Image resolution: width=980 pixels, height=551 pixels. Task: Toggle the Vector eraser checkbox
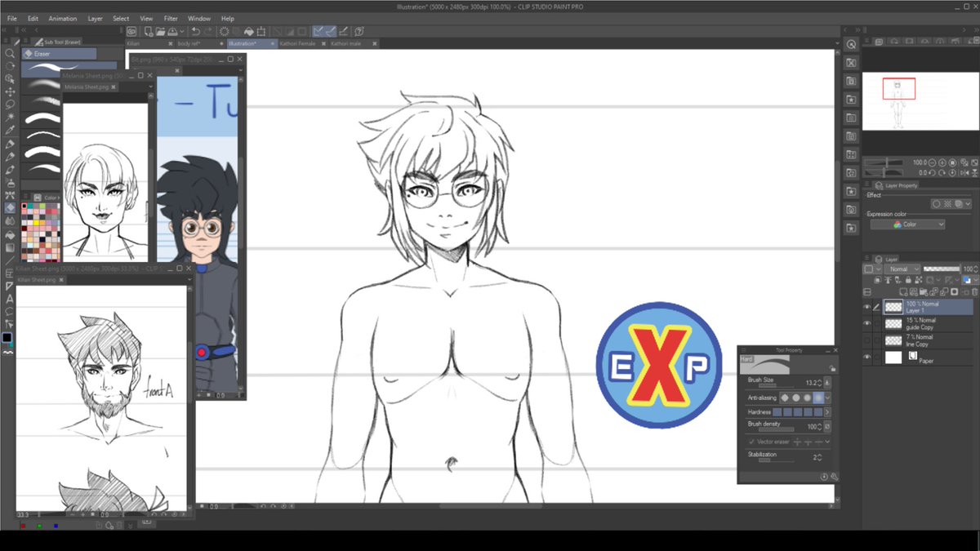[x=751, y=442]
